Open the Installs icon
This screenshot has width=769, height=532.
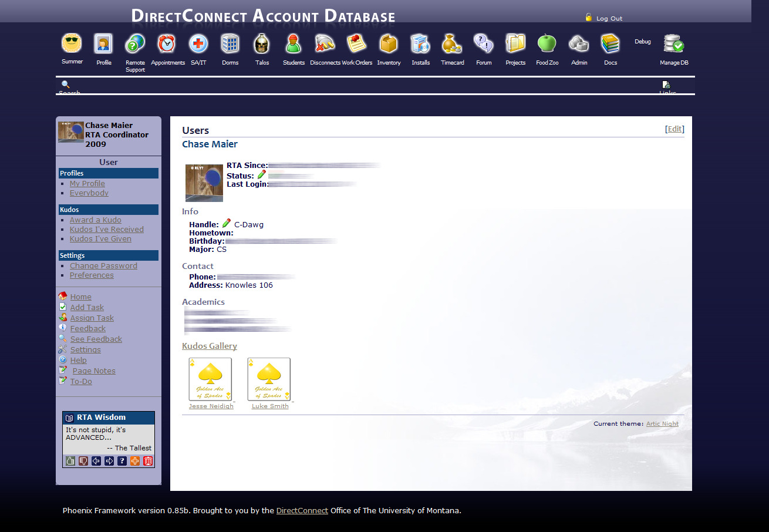click(x=420, y=43)
